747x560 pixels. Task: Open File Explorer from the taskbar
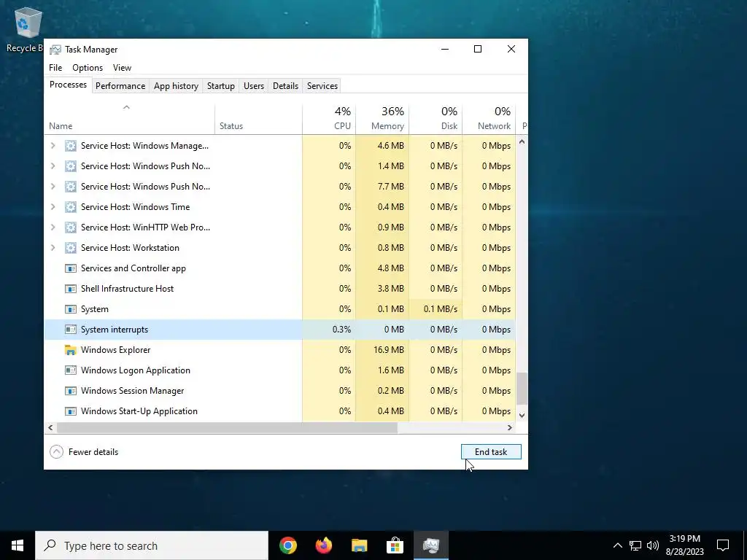click(x=359, y=545)
